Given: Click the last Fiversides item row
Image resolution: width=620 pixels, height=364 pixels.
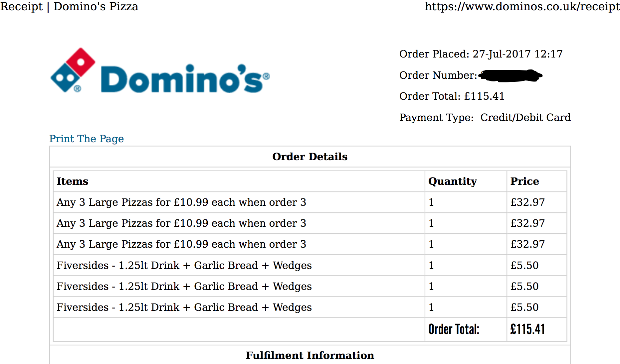Looking at the screenshot, I should (310, 307).
